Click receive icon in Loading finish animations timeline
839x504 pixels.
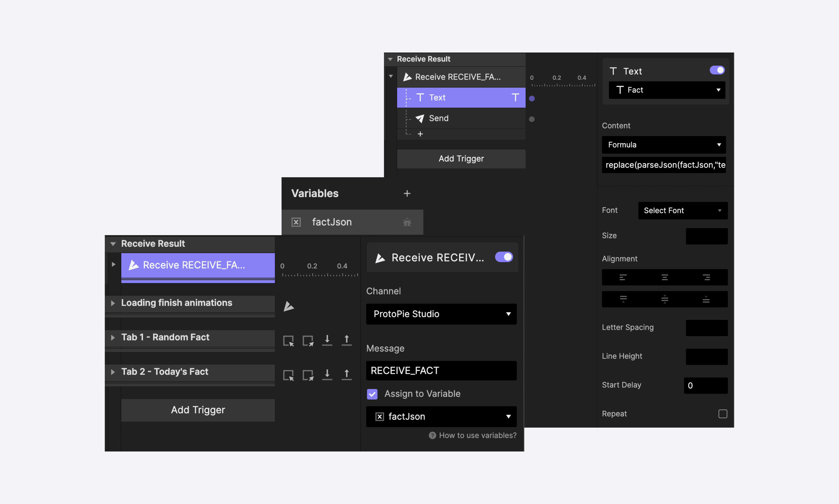tap(289, 306)
